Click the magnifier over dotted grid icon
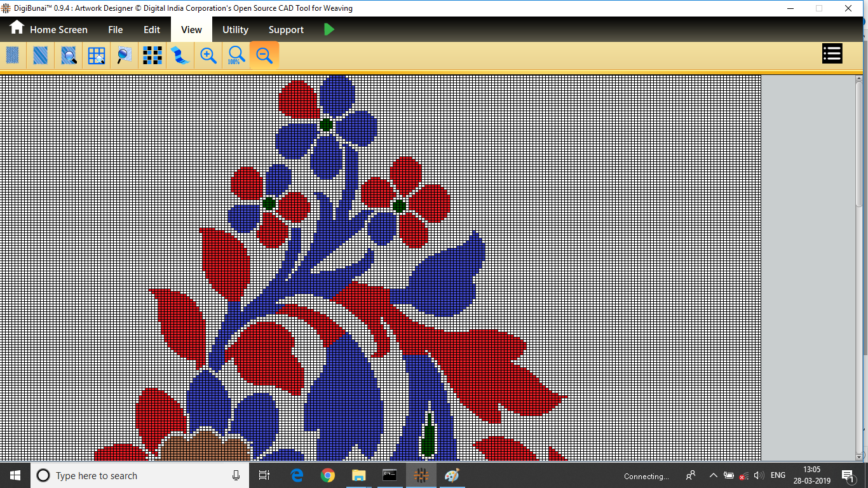The height and width of the screenshot is (488, 868). (125, 55)
